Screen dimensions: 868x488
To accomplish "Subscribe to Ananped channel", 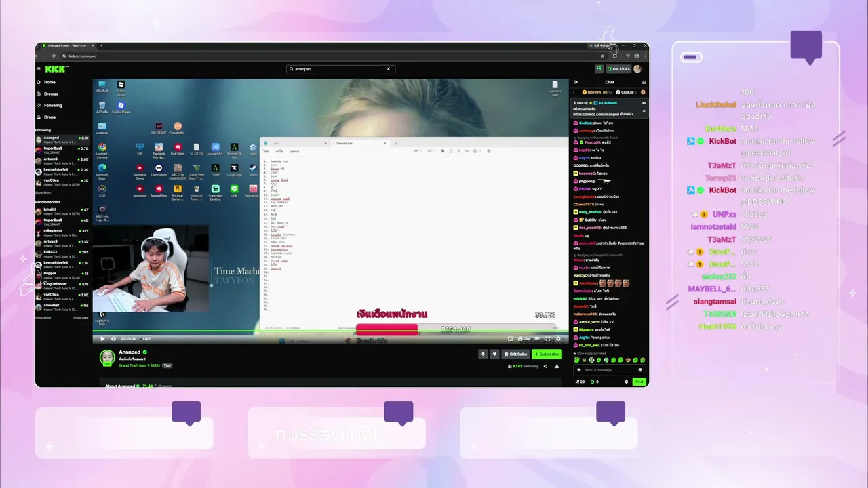I will coord(547,354).
